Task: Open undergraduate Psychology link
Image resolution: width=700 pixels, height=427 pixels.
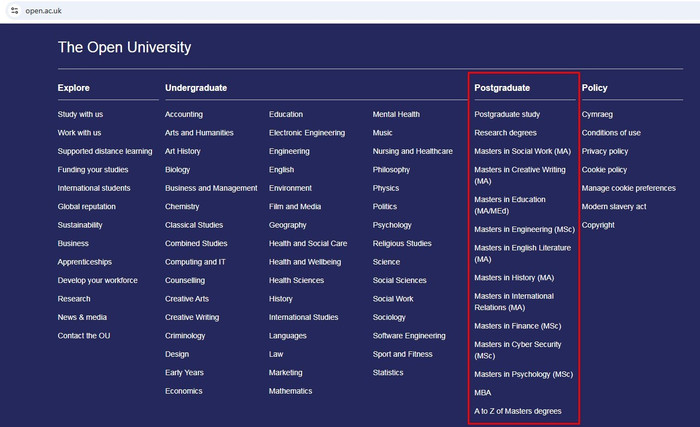Action: (392, 225)
